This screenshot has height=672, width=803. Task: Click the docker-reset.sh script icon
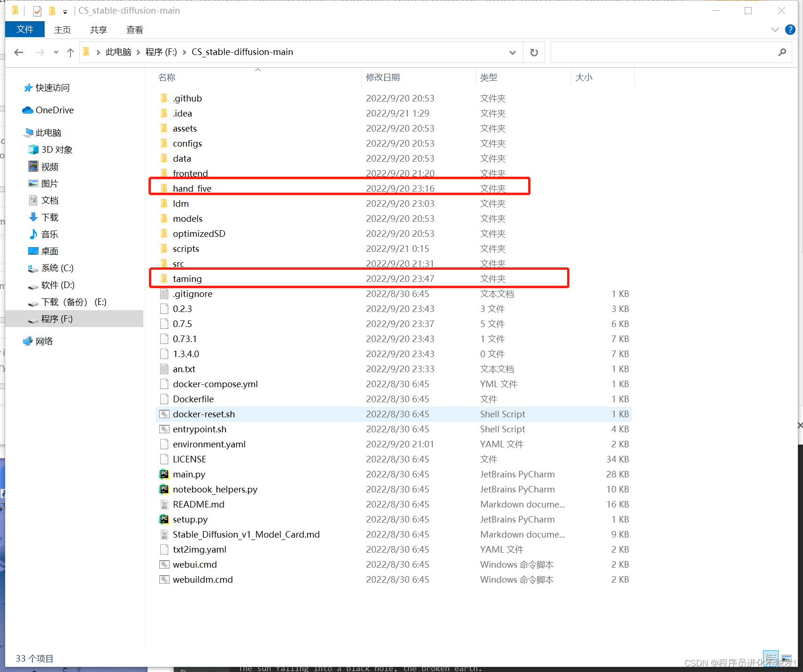tap(164, 414)
